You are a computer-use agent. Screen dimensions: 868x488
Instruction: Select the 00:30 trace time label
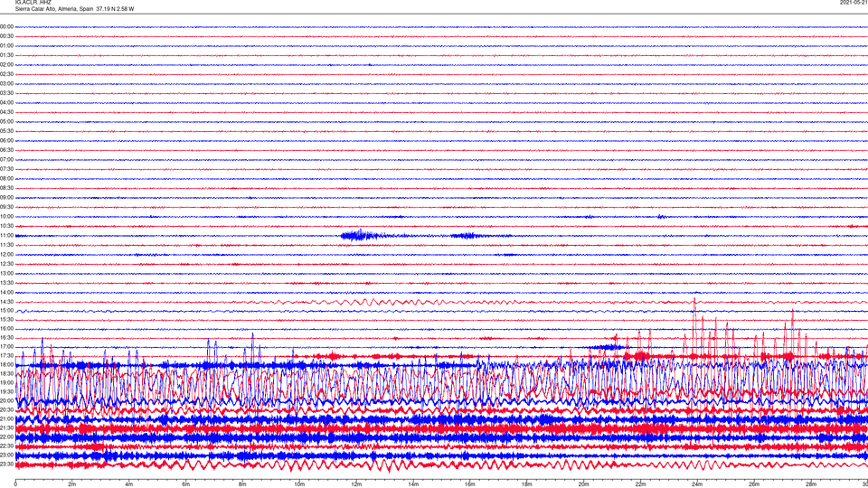coord(6,36)
